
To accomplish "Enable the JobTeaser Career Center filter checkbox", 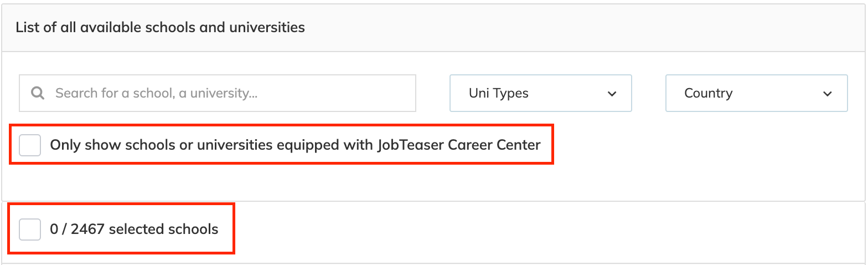I will point(30,145).
